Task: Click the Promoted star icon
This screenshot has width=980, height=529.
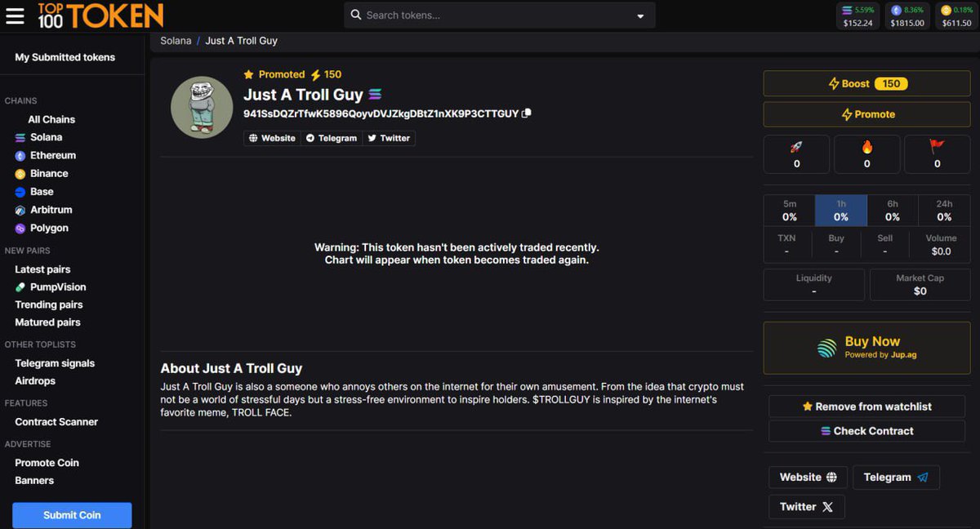Action: pyautogui.click(x=249, y=74)
